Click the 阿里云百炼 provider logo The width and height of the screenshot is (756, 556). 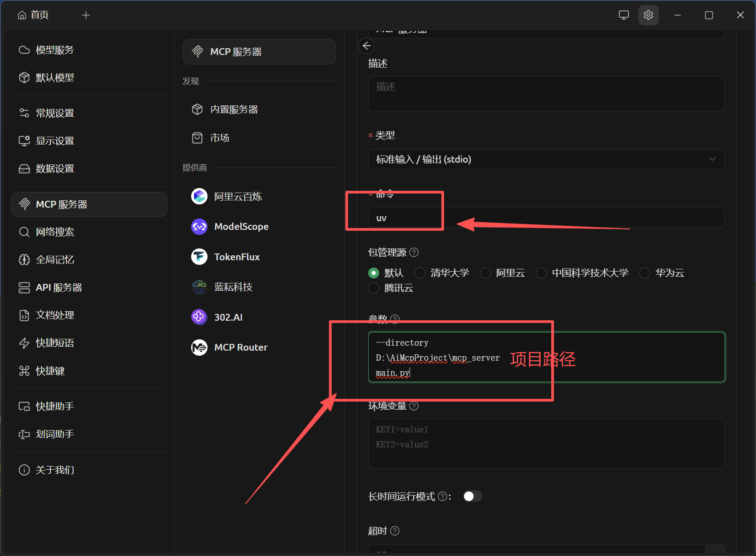coord(199,196)
